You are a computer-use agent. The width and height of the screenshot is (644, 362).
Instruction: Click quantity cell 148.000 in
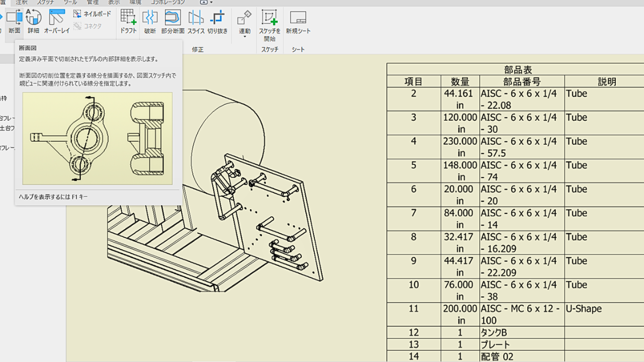tap(460, 171)
